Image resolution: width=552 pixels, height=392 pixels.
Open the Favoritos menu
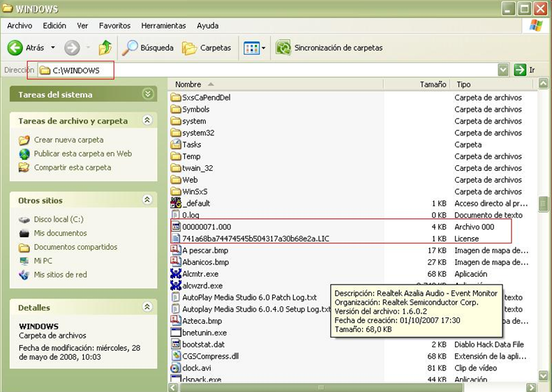tap(114, 26)
